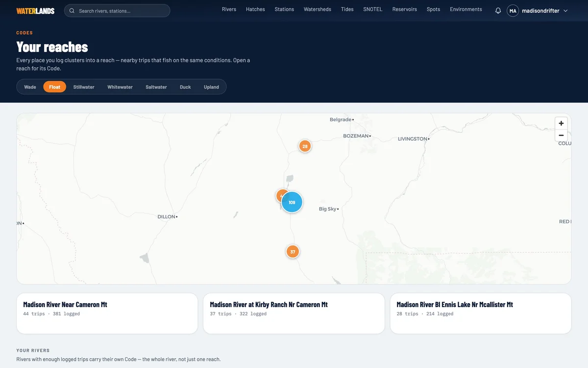
Task: Switch the filter to Wade
Action: point(30,87)
